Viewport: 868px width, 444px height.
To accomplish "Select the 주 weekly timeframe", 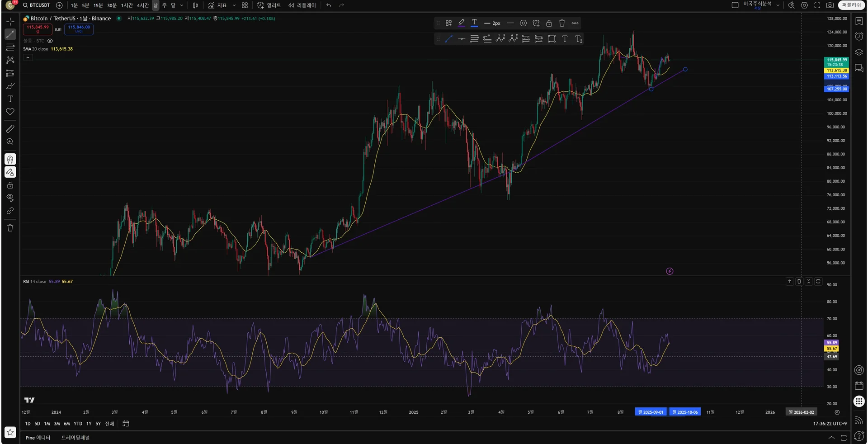I will coord(165,5).
